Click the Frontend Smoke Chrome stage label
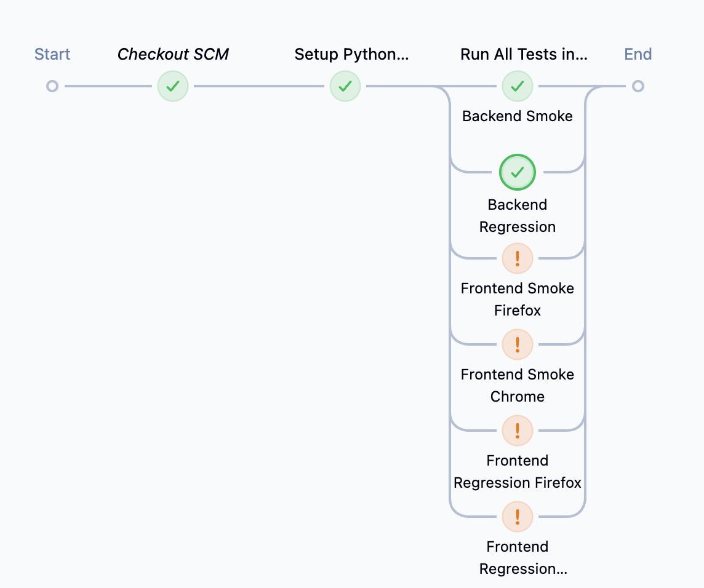Image resolution: width=704 pixels, height=588 pixels. coord(517,385)
